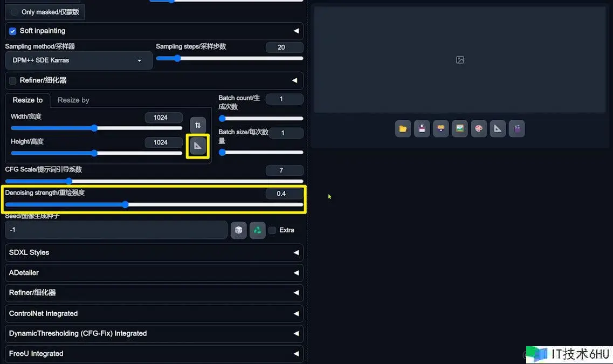Uncheck the Soft inpainting checkbox
Image resolution: width=613 pixels, height=364 pixels.
(12, 31)
